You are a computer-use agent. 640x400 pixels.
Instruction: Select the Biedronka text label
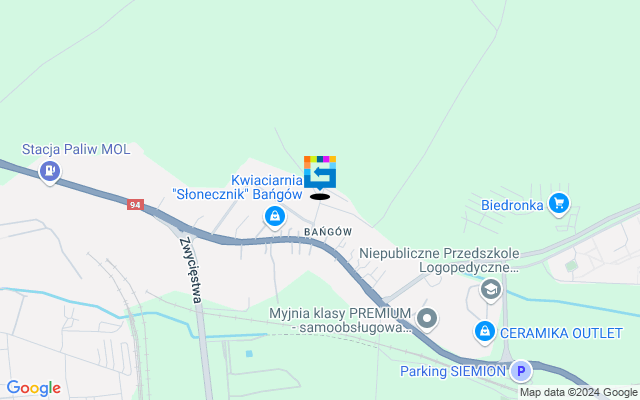point(512,205)
